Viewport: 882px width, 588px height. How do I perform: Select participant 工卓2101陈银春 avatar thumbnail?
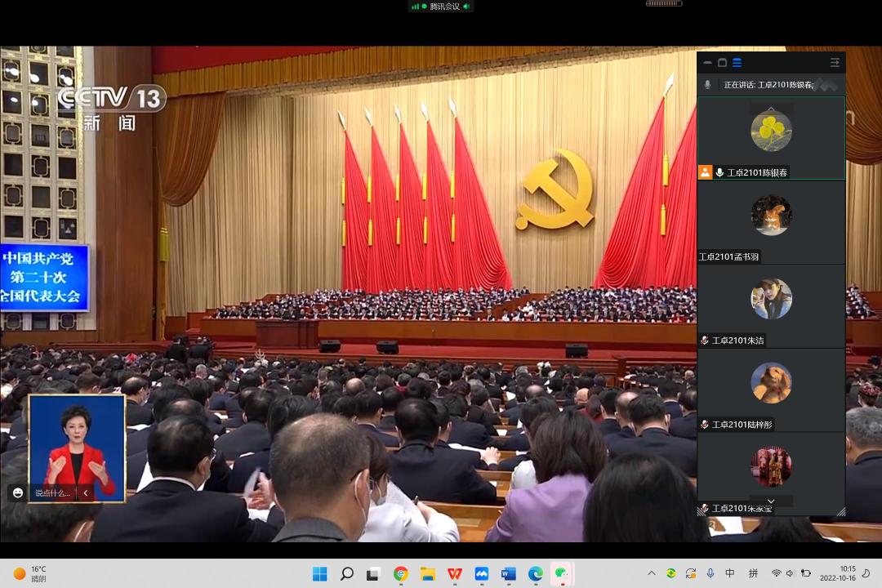[771, 131]
